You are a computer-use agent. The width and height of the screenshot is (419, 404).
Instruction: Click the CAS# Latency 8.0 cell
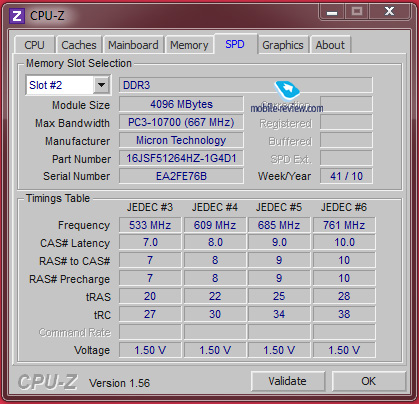pos(215,242)
